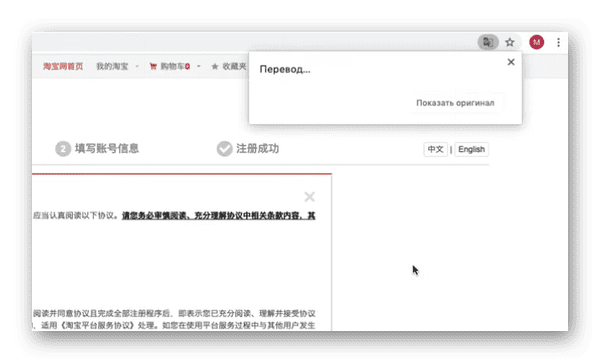Open the Chrome three-dot menu

[x=558, y=42]
